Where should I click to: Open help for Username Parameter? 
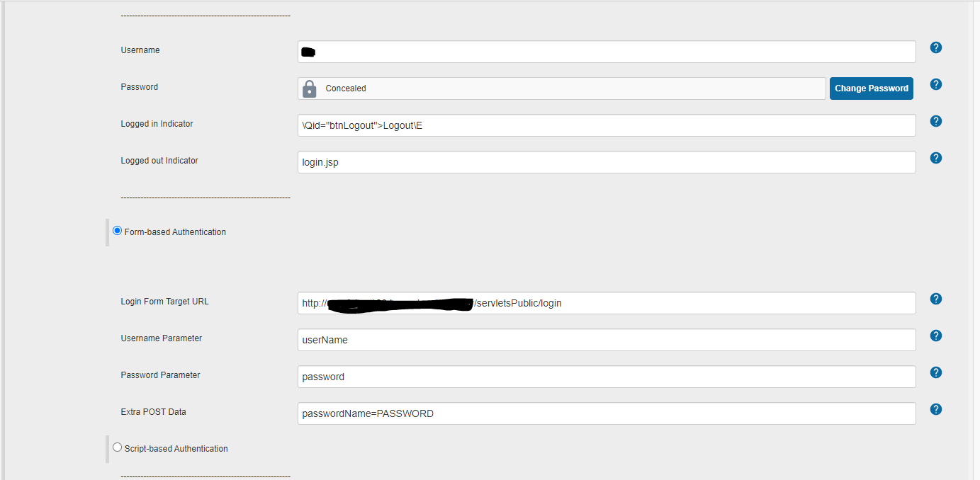935,336
